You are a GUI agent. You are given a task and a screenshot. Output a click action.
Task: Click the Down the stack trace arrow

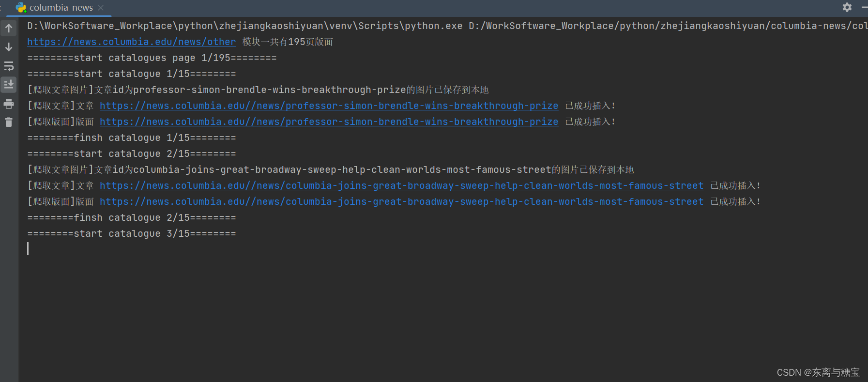(9, 47)
